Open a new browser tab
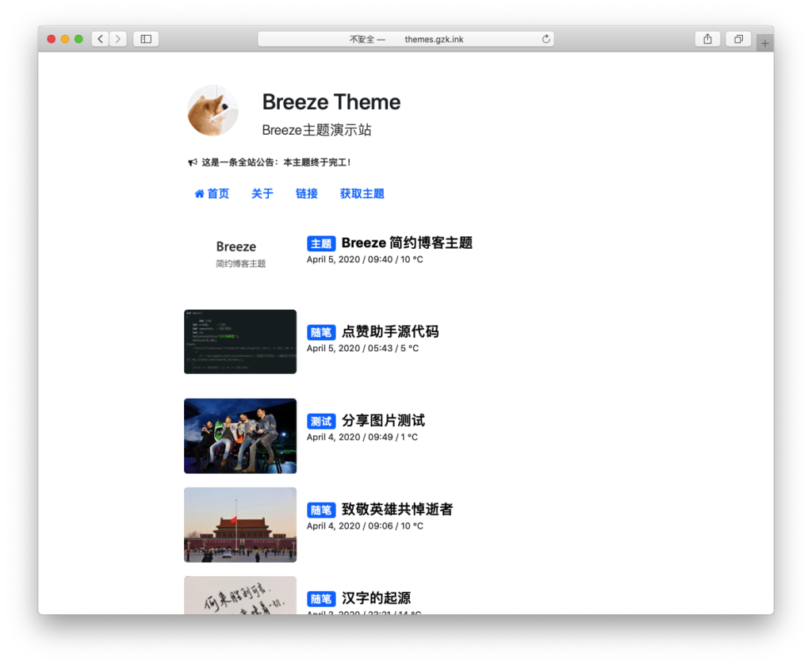Image resolution: width=812 pixels, height=665 pixels. (x=764, y=44)
